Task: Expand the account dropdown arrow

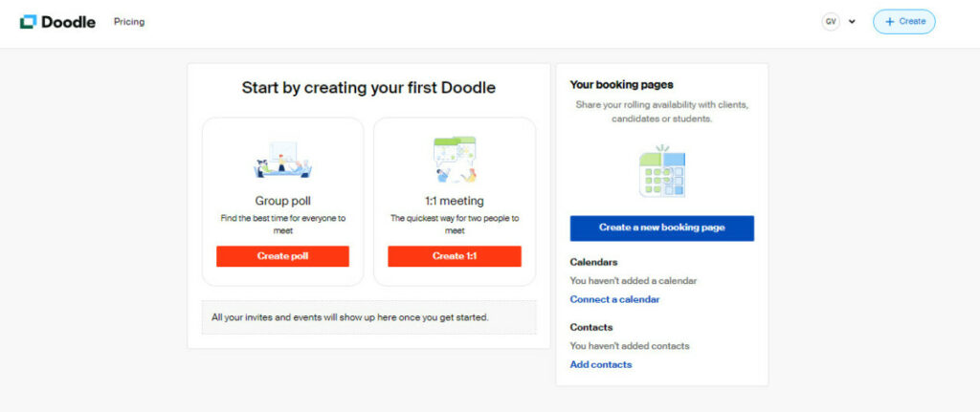Action: pos(852,22)
